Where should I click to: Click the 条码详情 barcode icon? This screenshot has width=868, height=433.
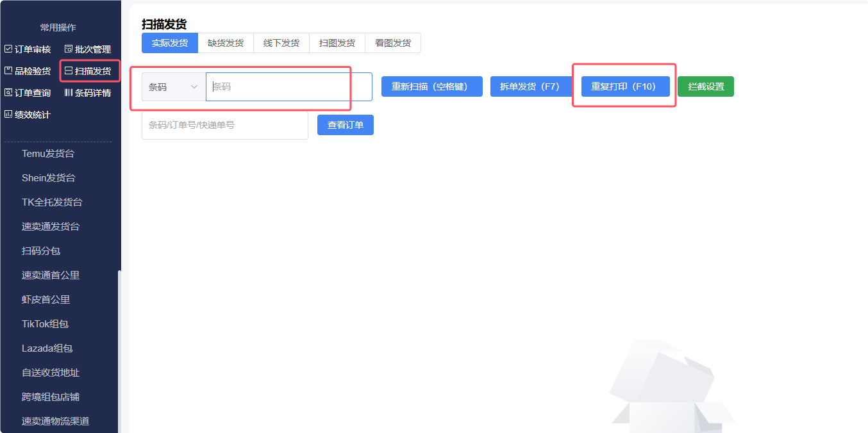pyautogui.click(x=68, y=92)
